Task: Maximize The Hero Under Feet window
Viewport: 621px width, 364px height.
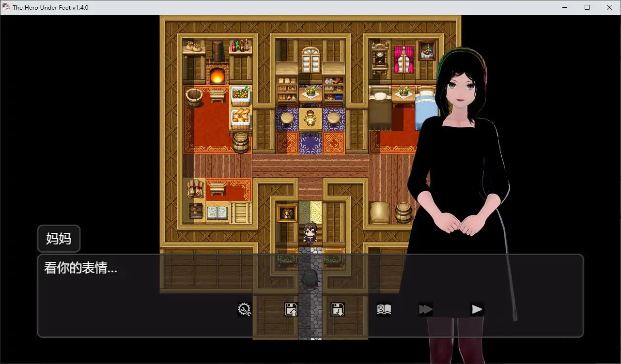Action: pyautogui.click(x=587, y=7)
